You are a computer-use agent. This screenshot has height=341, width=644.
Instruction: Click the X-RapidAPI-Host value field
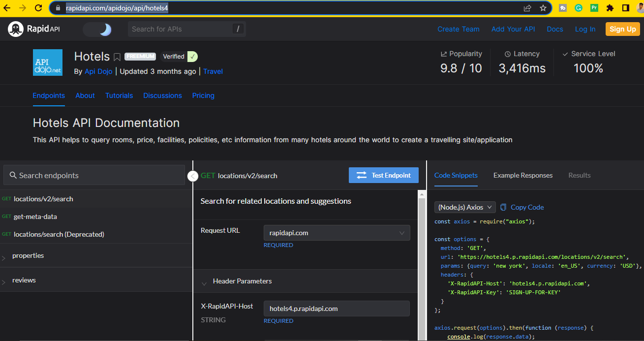337,309
